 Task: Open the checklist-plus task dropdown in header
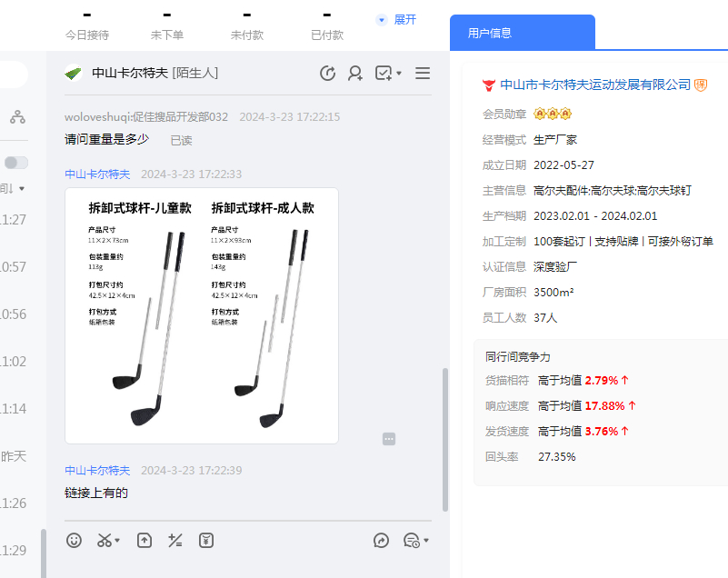tap(388, 74)
